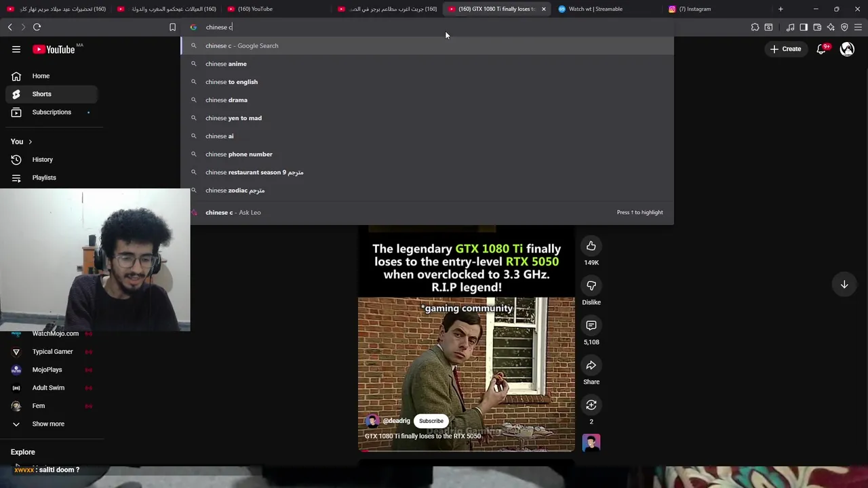Image resolution: width=868 pixels, height=488 pixels.
Task: Select the 'chinese ai' suggestion
Action: click(427, 136)
